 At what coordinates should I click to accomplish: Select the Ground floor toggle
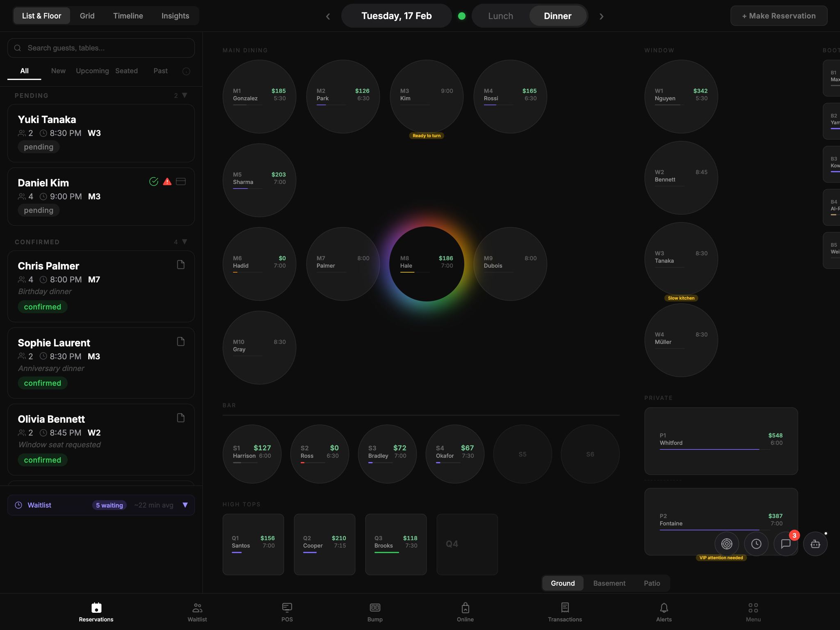pyautogui.click(x=563, y=583)
